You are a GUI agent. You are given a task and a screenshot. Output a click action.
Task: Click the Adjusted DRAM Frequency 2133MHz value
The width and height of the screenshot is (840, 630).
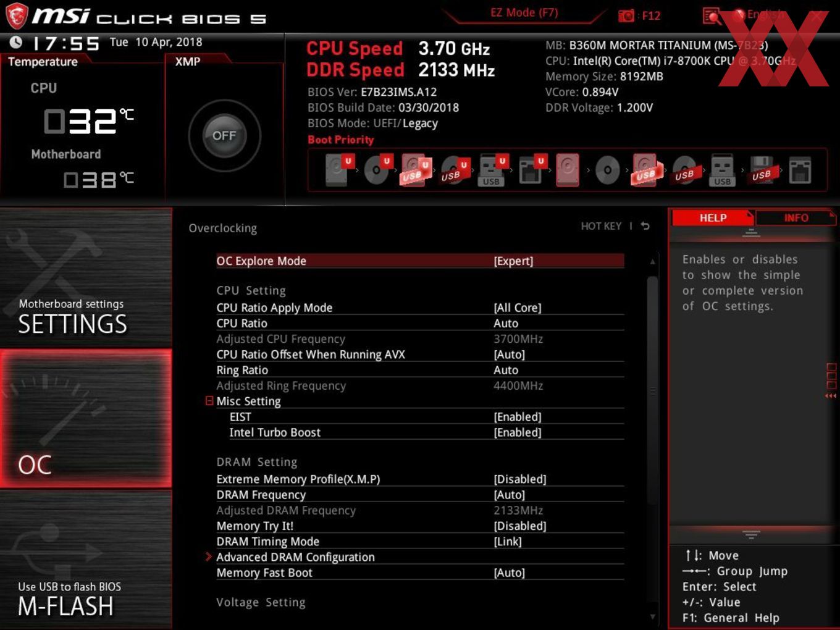pyautogui.click(x=518, y=510)
